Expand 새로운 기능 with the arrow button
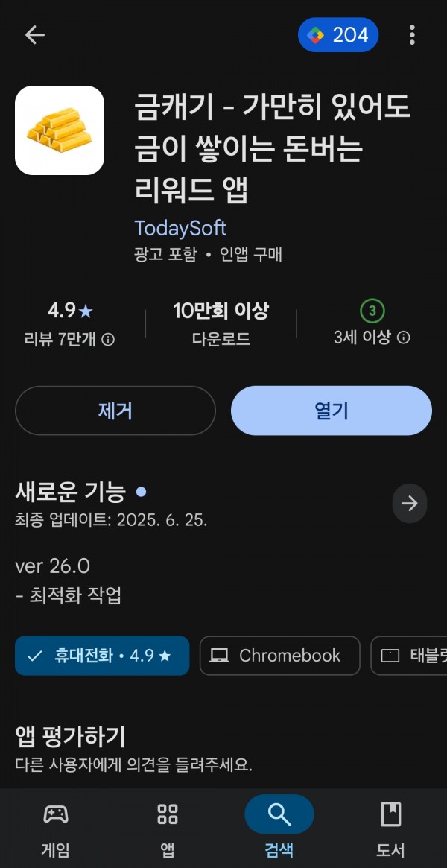Image resolution: width=447 pixels, height=868 pixels. pos(410,503)
